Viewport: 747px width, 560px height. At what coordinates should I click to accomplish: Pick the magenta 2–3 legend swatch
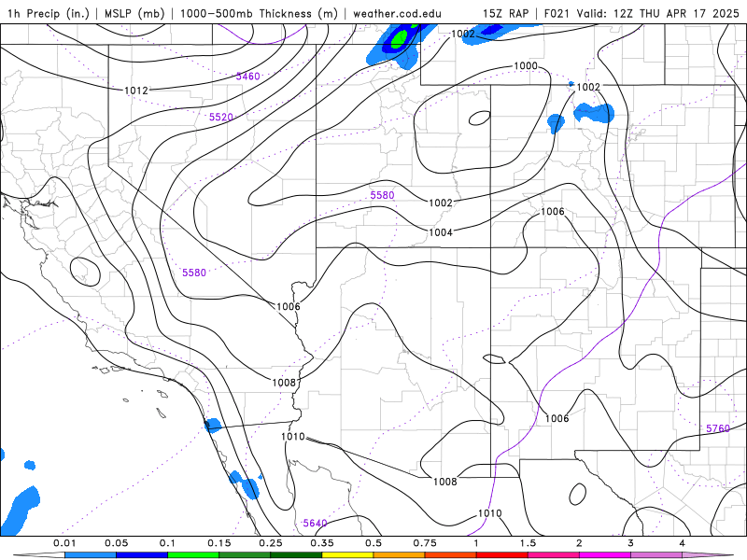(x=605, y=555)
